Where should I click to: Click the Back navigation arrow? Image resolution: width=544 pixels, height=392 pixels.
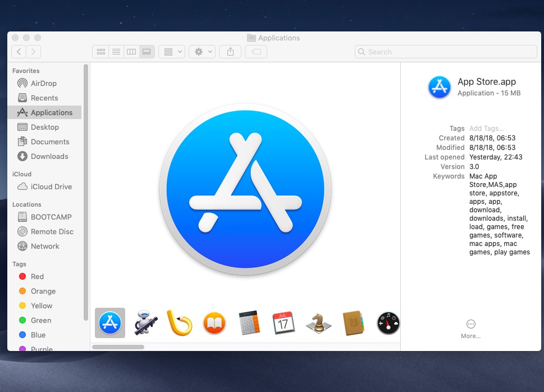pyautogui.click(x=19, y=52)
